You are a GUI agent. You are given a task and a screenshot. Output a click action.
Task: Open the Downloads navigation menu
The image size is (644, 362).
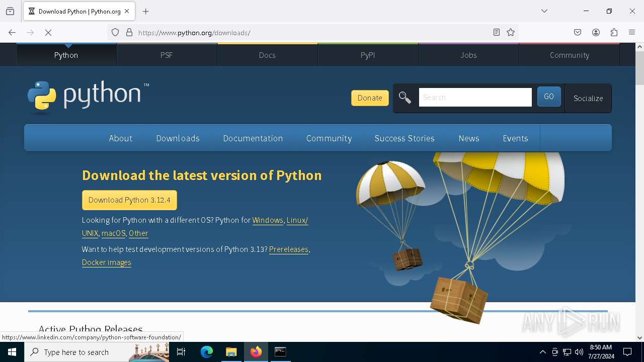(178, 138)
